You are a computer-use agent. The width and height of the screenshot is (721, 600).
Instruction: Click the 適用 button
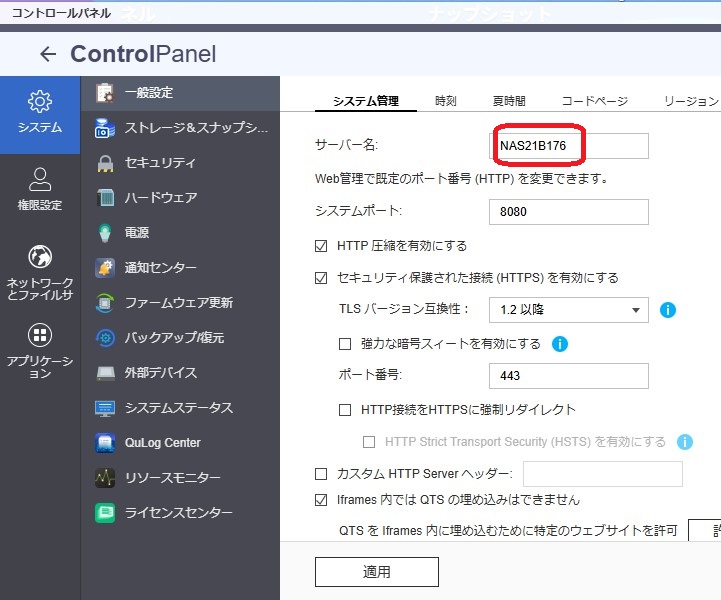coord(377,572)
